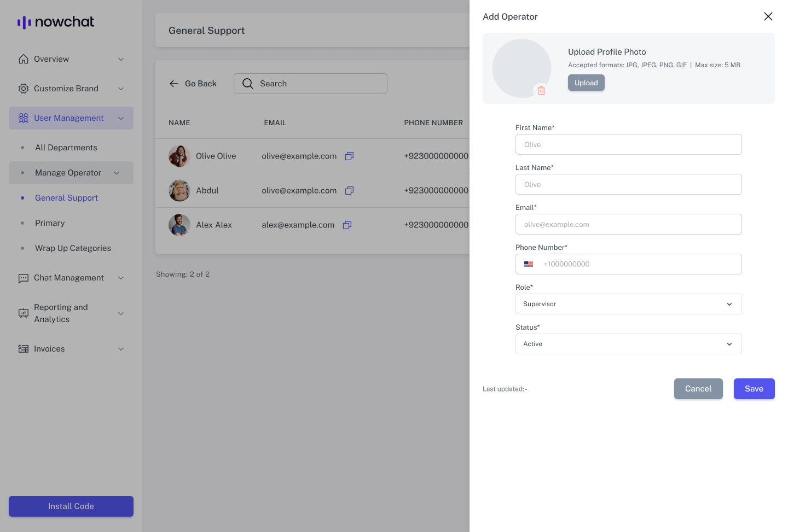
Task: Select Wrap Up Categories menu item
Action: [x=73, y=248]
